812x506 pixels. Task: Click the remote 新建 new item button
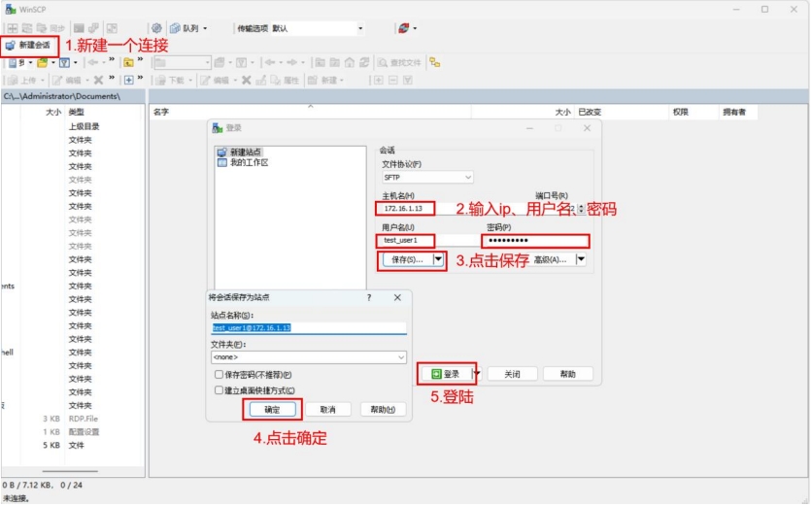[x=322, y=80]
